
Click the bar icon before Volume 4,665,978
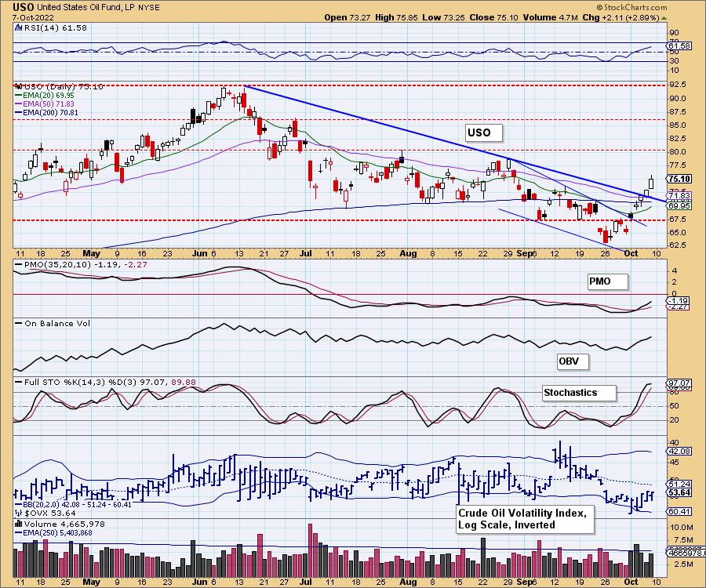click(x=19, y=524)
